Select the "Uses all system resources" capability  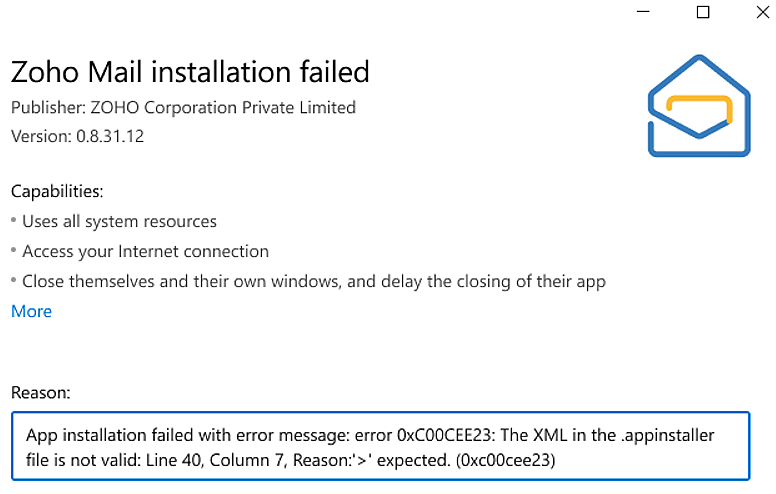[119, 221]
